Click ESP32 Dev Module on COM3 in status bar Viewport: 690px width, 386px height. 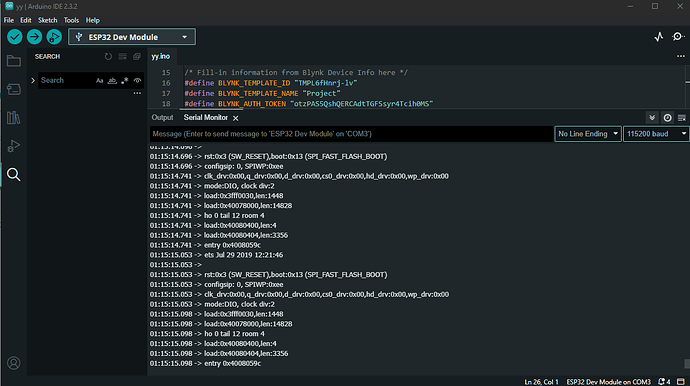[x=609, y=382]
